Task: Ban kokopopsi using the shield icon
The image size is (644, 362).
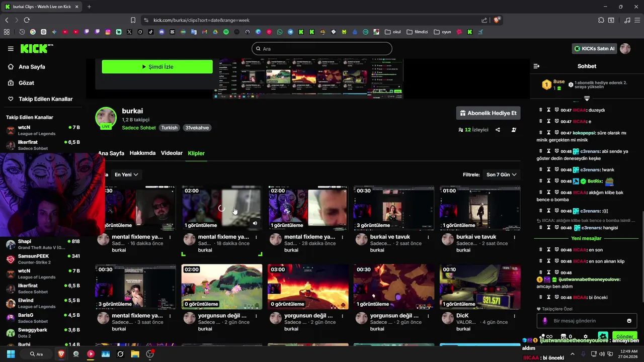Action: point(557,133)
